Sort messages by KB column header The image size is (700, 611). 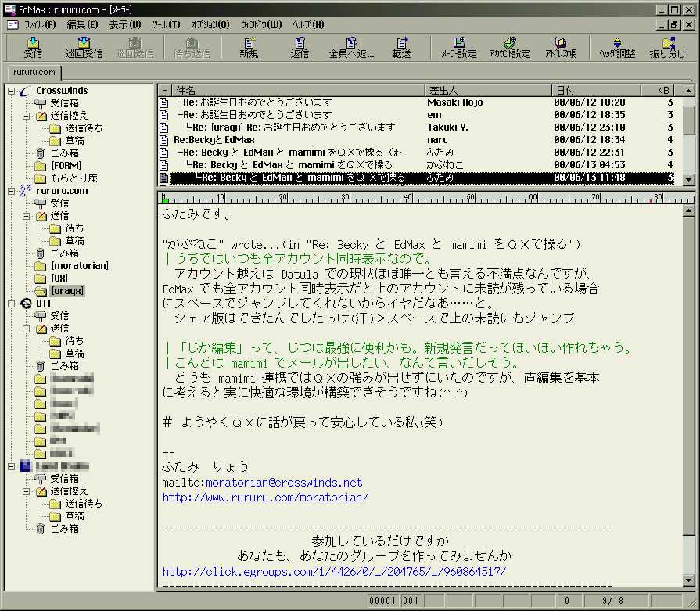click(x=658, y=90)
